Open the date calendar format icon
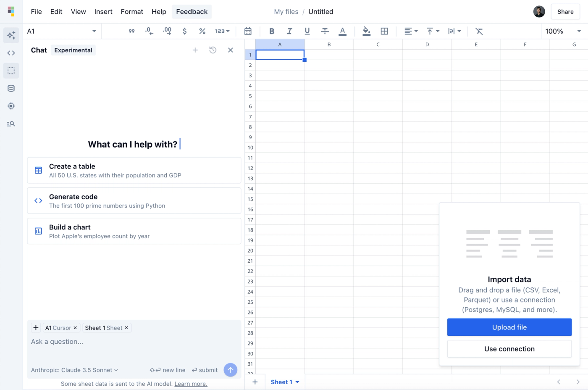Image resolution: width=588 pixels, height=390 pixels. [248, 31]
